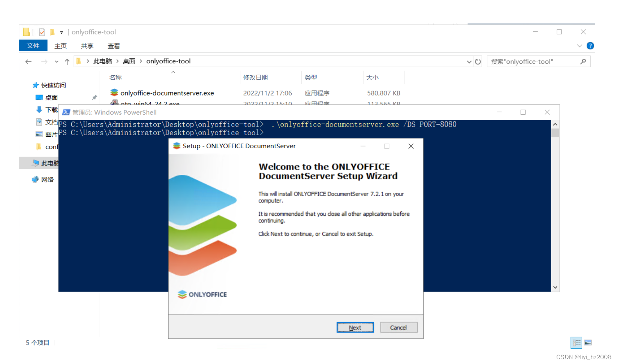Click the properties checkmark quick access icon
This screenshot has width=617, height=364.
(42, 32)
